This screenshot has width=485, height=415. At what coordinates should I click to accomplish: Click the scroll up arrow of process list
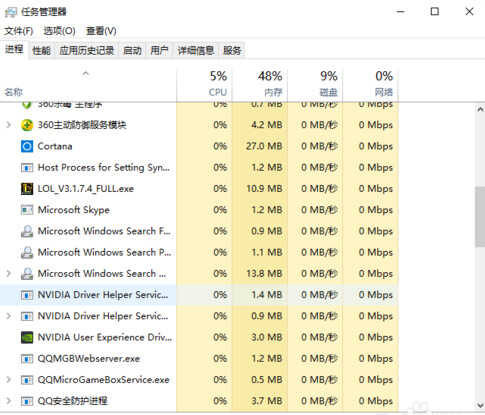(480, 109)
